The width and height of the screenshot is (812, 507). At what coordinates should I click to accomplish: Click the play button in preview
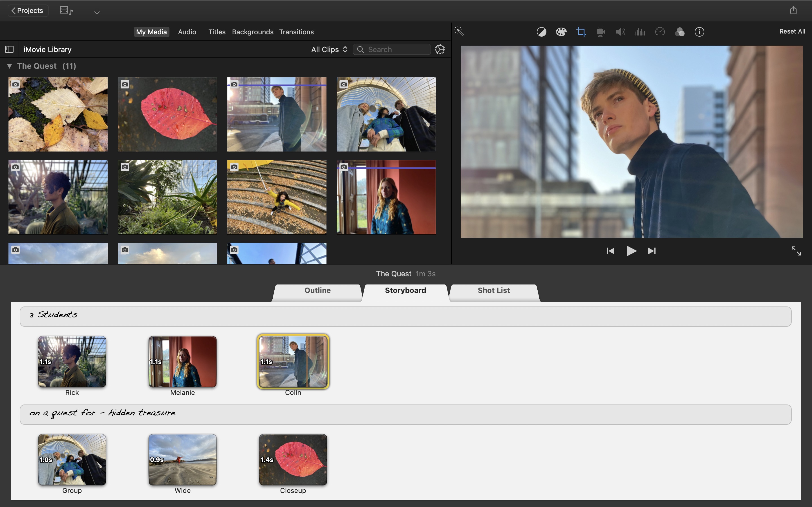point(631,251)
